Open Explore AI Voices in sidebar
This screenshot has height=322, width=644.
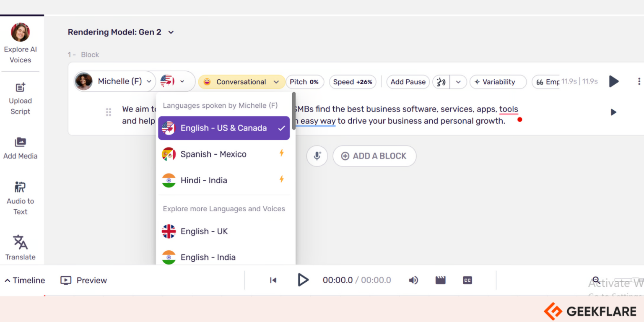(20, 43)
